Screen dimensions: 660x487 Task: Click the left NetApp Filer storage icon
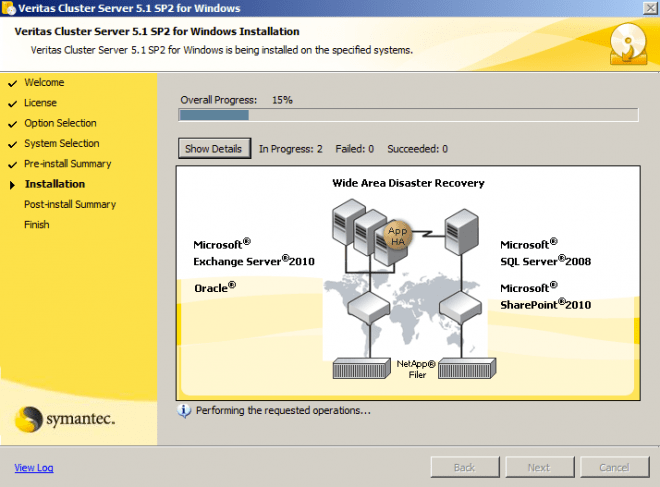pyautogui.click(x=362, y=369)
